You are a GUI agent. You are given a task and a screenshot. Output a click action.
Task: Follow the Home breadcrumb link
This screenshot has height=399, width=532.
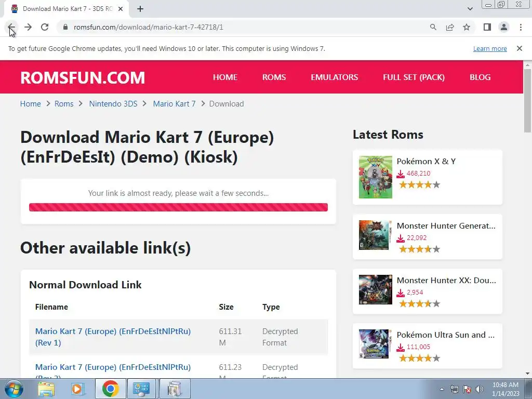(x=30, y=104)
